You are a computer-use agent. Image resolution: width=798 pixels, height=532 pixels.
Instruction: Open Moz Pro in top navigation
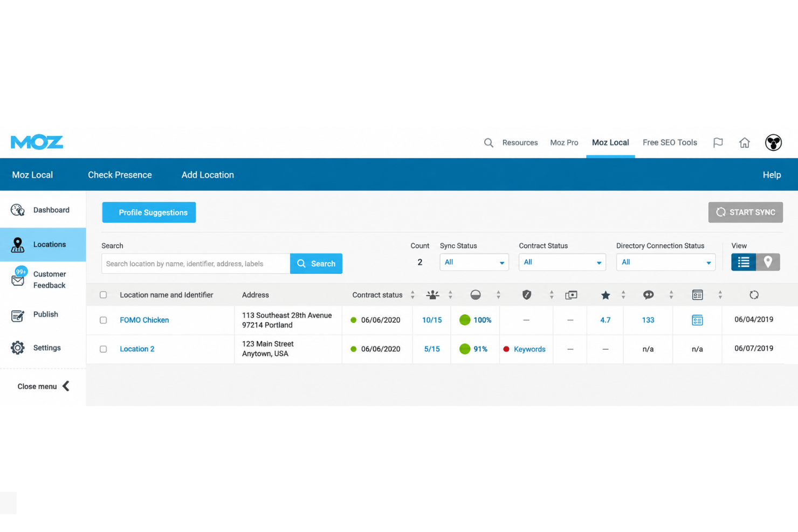564,143
